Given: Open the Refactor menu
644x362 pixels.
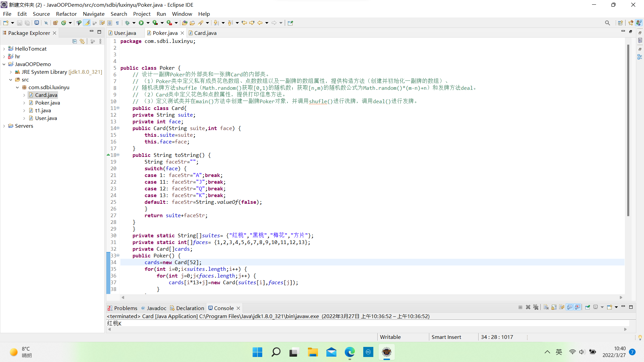Looking at the screenshot, I should 66,14.
